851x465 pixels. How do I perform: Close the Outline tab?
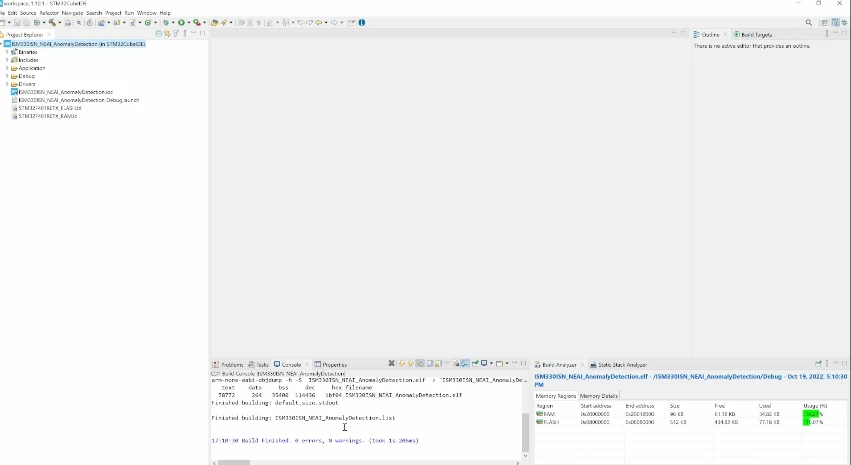725,35
